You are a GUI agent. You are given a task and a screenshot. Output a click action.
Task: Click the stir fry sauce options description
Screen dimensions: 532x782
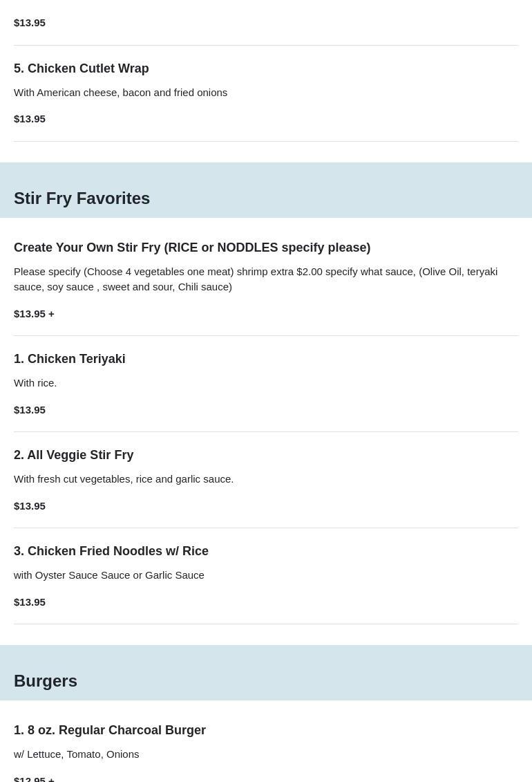click(x=256, y=279)
